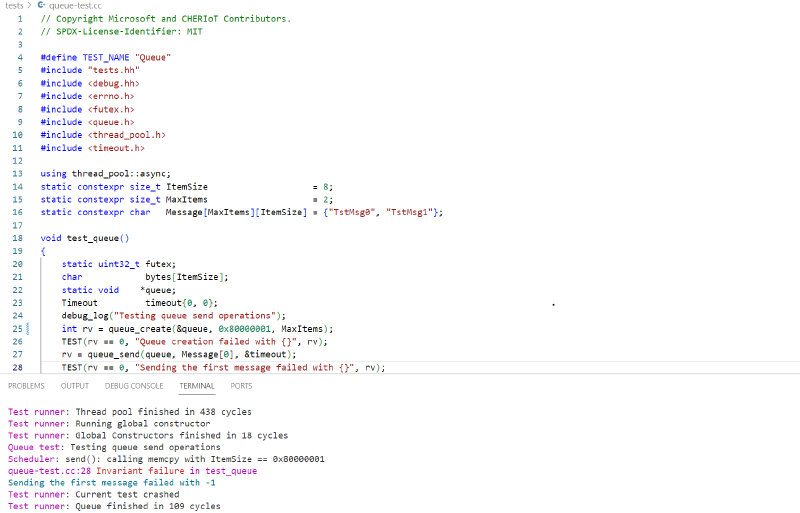Click the test_queue function name
The height and width of the screenshot is (513, 800).
[97, 238]
